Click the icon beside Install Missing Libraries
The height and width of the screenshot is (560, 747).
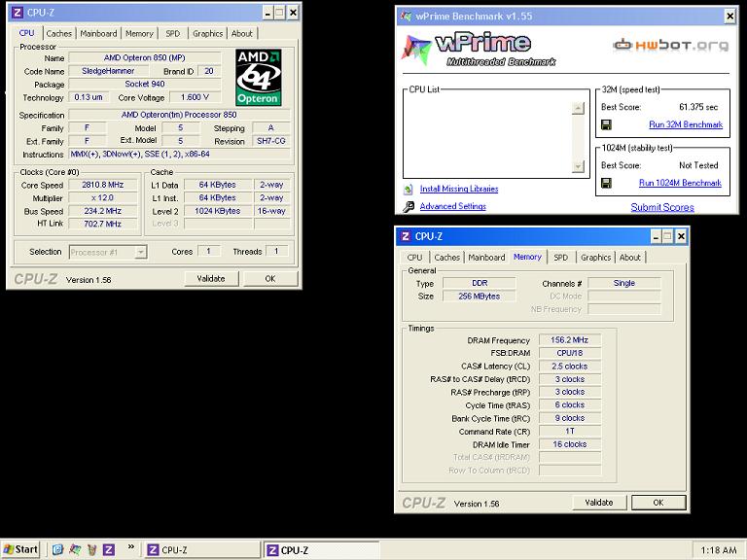coord(409,189)
